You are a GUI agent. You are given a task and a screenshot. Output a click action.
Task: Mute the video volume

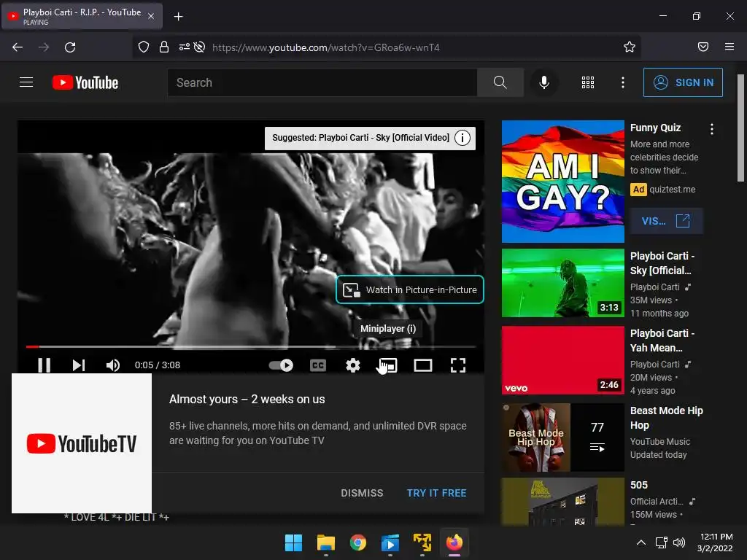click(113, 365)
